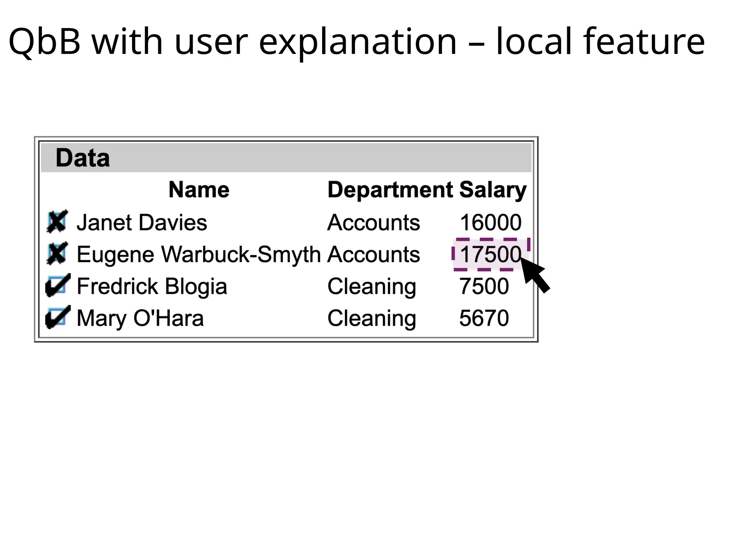Click the Data panel title bar
The image size is (747, 560).
coord(286,157)
